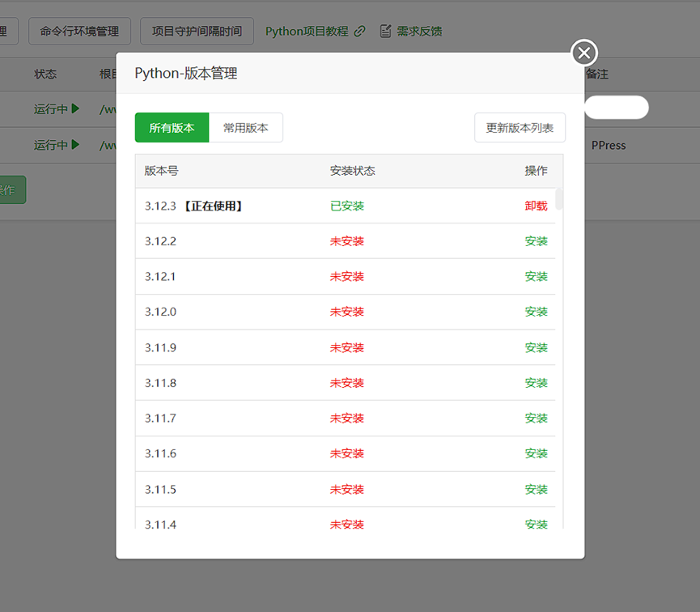Image resolution: width=700 pixels, height=612 pixels.
Task: Click 状态 column header in background table
Action: click(x=45, y=74)
